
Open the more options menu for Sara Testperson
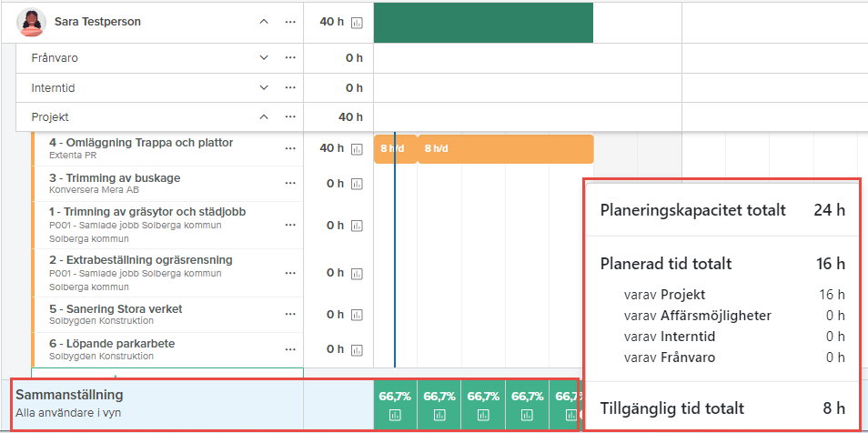pos(290,22)
